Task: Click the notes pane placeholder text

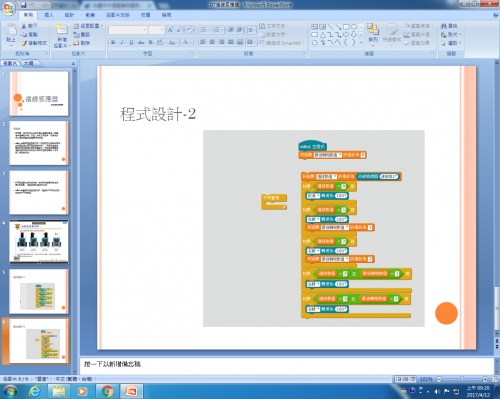Action: pos(112,364)
